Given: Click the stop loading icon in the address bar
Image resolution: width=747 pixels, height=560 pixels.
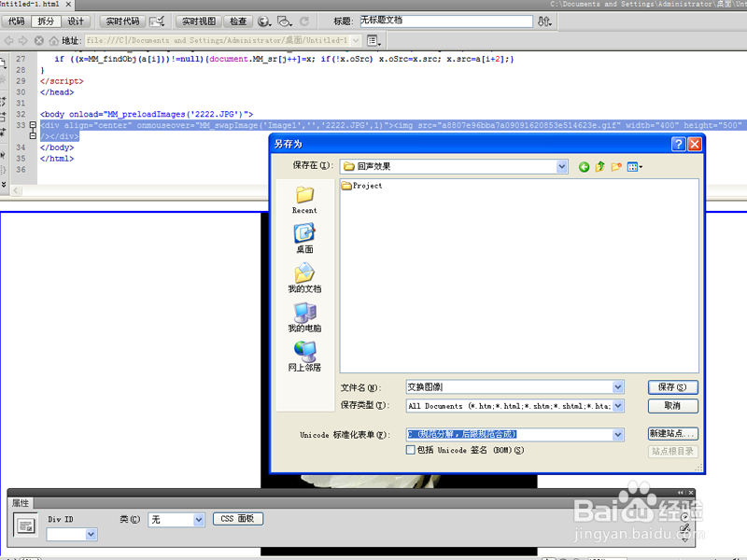Looking at the screenshot, I should tap(39, 40).
